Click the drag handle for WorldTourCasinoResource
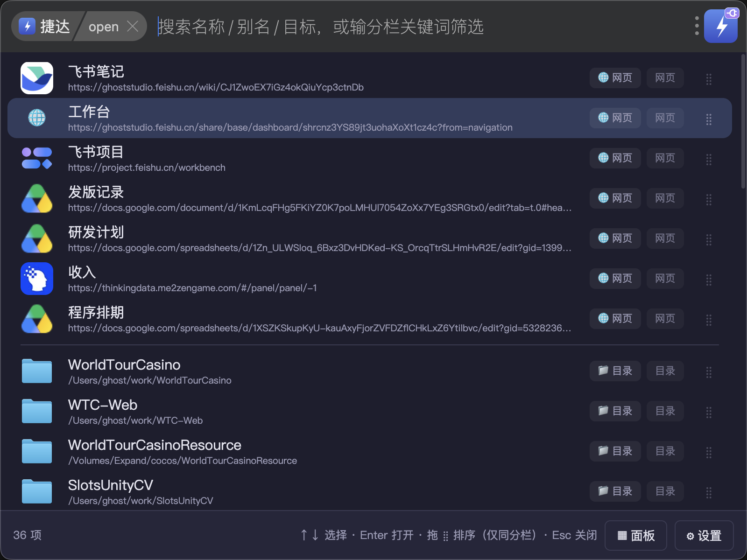747x560 pixels. [709, 452]
